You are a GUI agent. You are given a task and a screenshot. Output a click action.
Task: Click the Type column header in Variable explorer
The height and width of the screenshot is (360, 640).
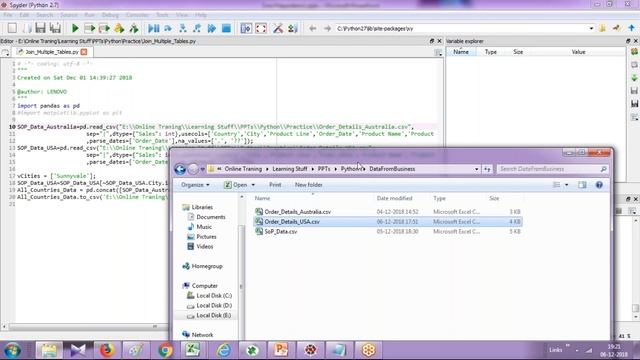point(491,52)
